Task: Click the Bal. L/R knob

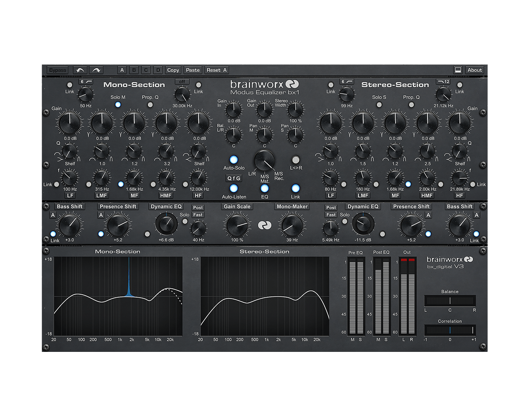Action: [x=234, y=135]
